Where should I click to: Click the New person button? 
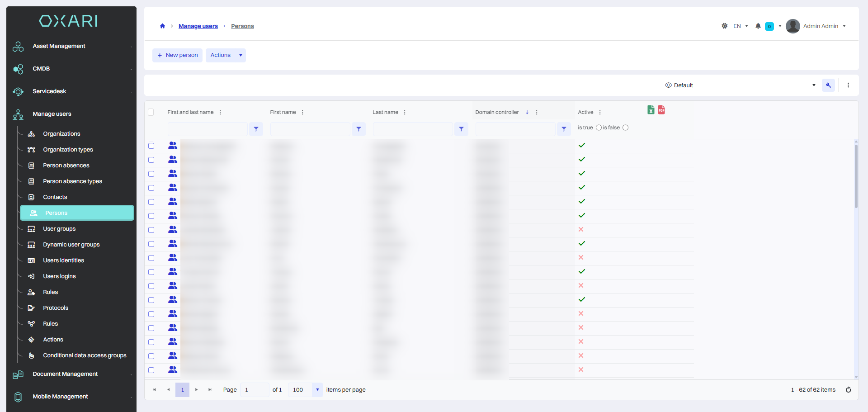pyautogui.click(x=177, y=55)
